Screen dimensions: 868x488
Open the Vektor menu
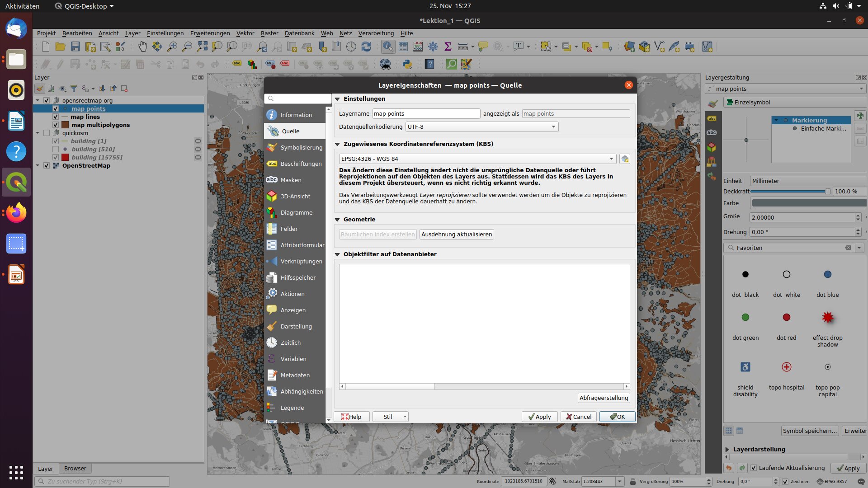tap(245, 33)
